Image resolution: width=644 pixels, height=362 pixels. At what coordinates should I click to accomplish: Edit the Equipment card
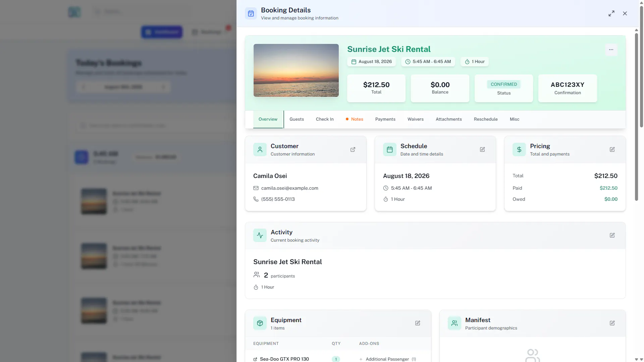(418, 323)
